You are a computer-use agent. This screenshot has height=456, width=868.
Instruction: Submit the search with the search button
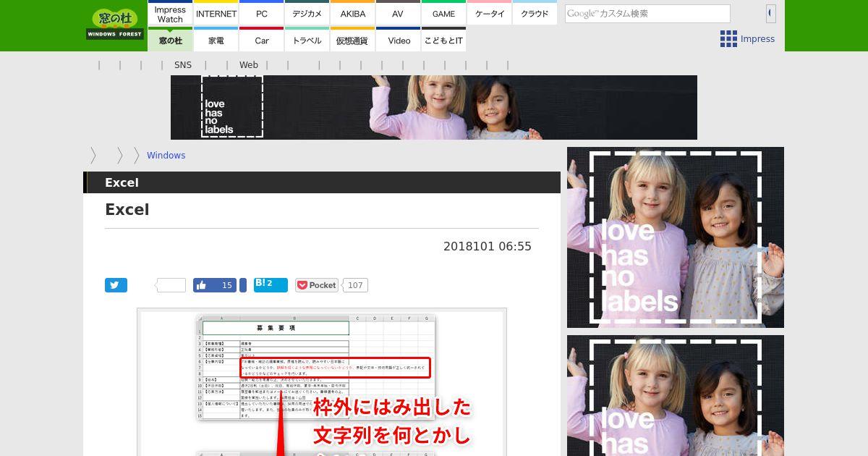[x=770, y=13]
